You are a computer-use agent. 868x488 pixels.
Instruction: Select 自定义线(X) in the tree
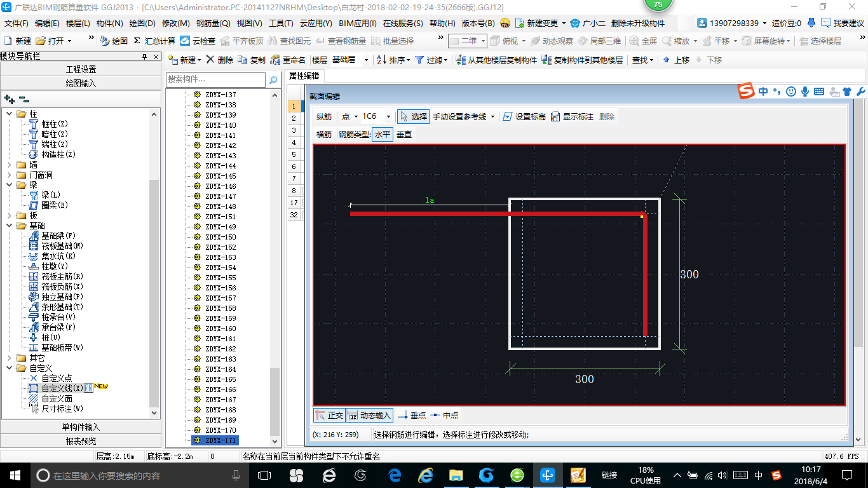[x=62, y=388]
